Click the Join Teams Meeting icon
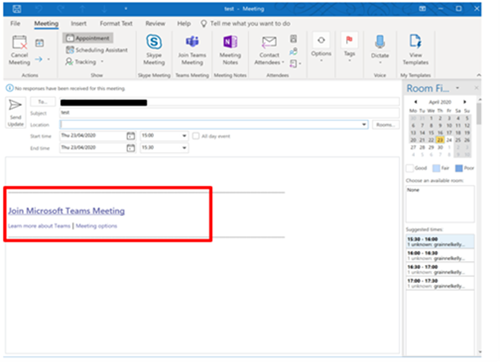 [x=192, y=42]
